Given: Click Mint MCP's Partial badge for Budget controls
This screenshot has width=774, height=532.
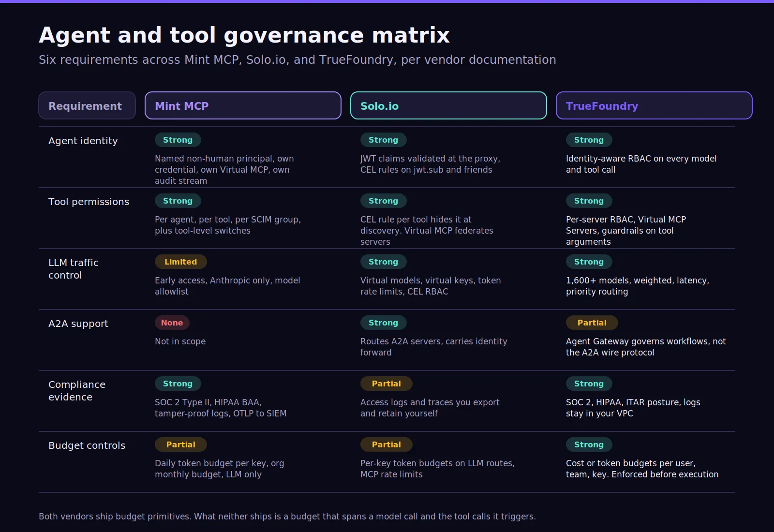Looking at the screenshot, I should point(181,444).
